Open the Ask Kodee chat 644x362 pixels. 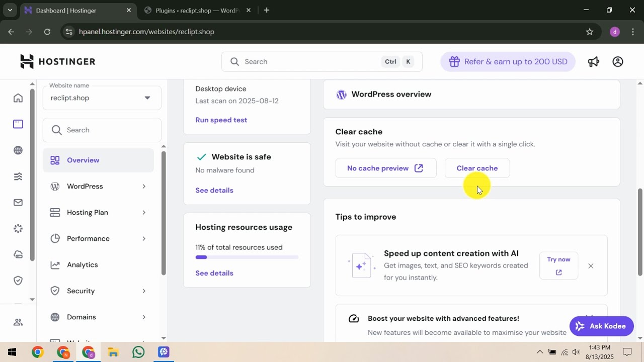pyautogui.click(x=601, y=326)
